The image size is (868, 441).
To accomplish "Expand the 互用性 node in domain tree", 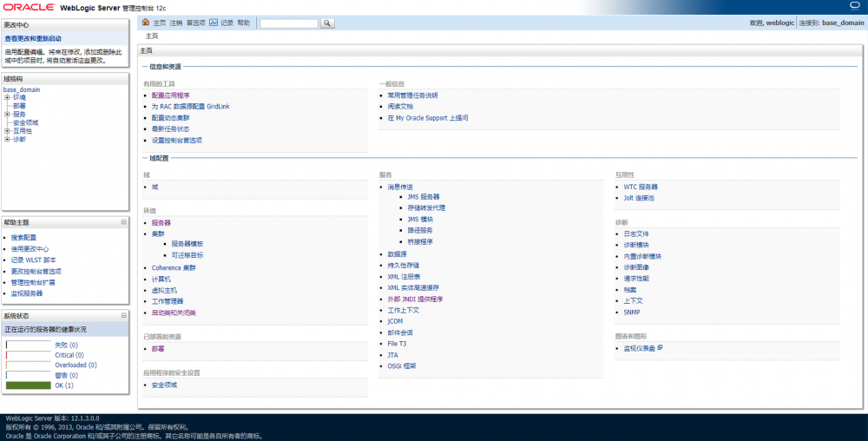I will (7, 131).
